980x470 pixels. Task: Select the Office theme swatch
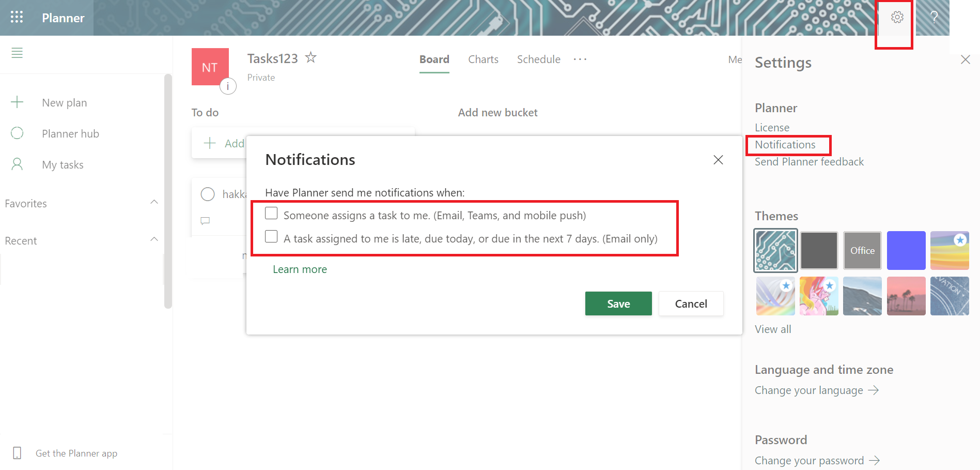[x=862, y=250]
